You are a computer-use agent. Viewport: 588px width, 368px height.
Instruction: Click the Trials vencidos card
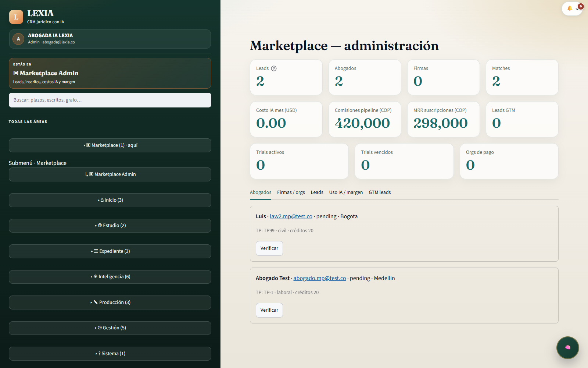click(404, 161)
